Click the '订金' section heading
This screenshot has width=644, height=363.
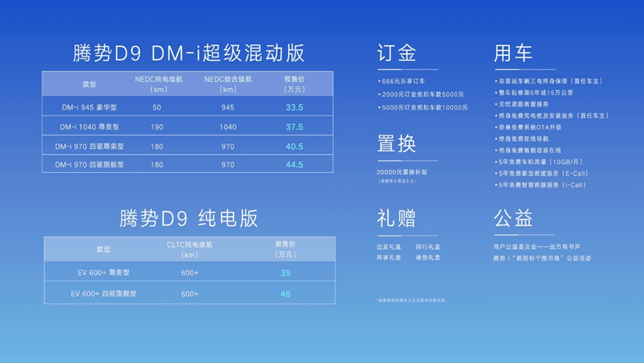pyautogui.click(x=397, y=54)
